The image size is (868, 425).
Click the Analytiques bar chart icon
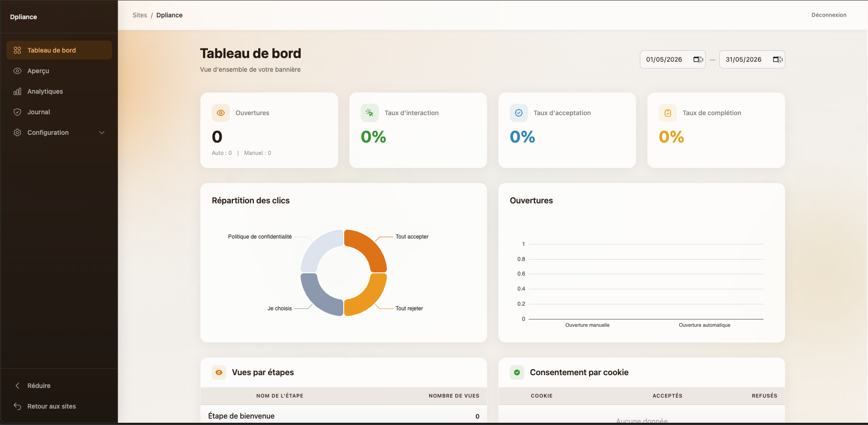[x=17, y=91]
